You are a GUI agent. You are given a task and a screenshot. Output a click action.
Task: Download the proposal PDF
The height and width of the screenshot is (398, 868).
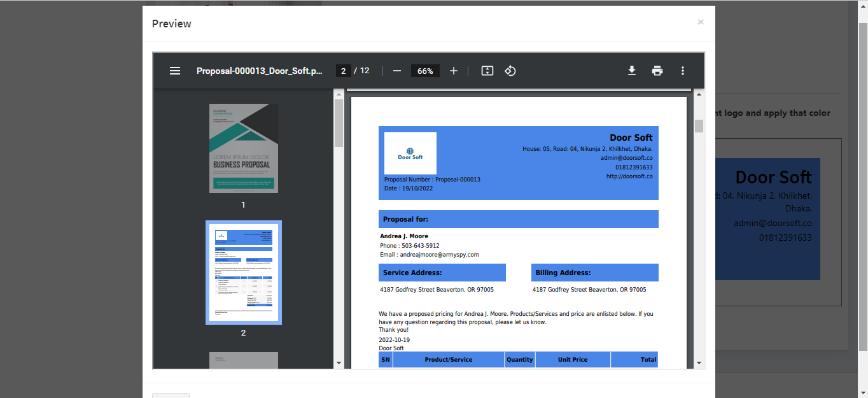(x=632, y=71)
